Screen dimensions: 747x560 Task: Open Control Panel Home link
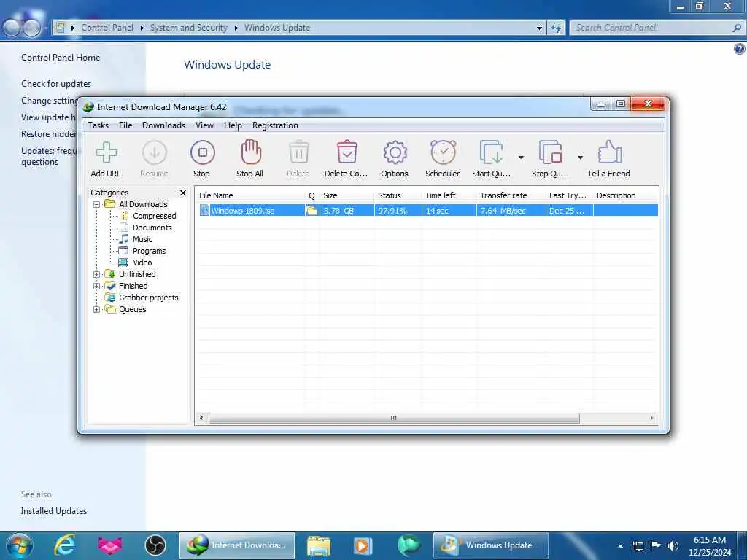(61, 58)
